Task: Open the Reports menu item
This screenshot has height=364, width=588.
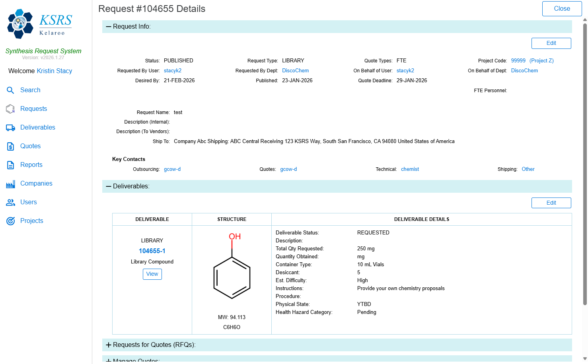Action: [31, 165]
